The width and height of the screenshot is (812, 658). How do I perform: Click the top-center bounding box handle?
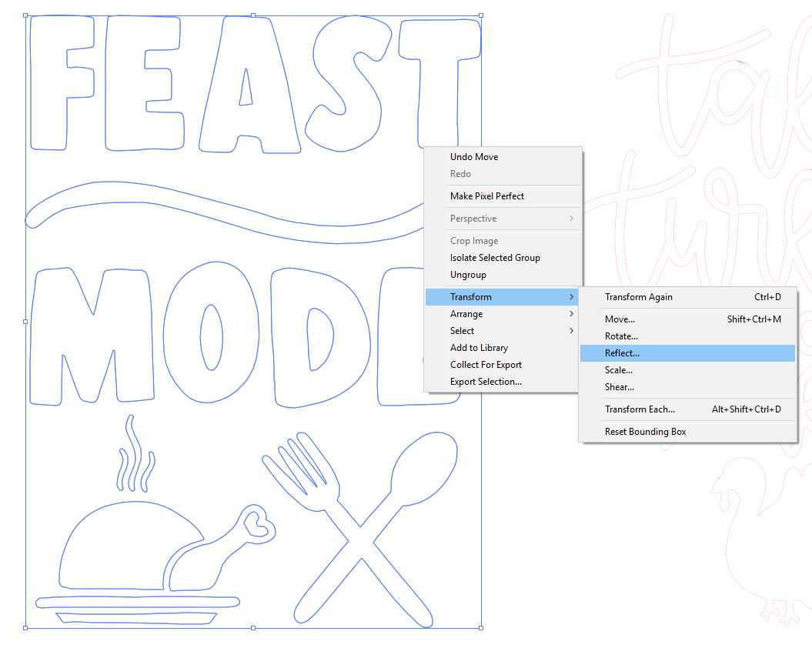pos(253,15)
